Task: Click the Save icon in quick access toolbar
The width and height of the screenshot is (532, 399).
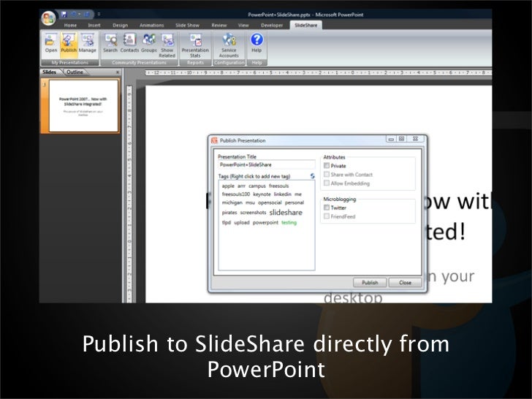Action: 64,15
